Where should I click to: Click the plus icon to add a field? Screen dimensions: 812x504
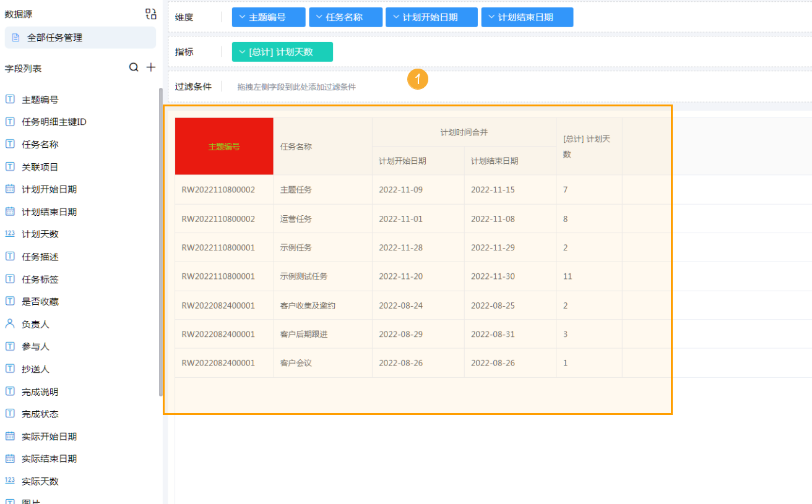point(150,67)
